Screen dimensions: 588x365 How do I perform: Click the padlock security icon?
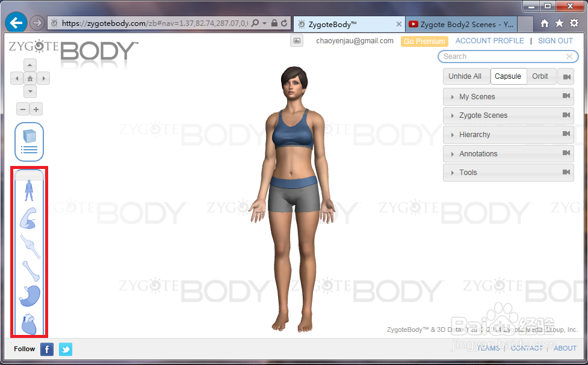274,23
